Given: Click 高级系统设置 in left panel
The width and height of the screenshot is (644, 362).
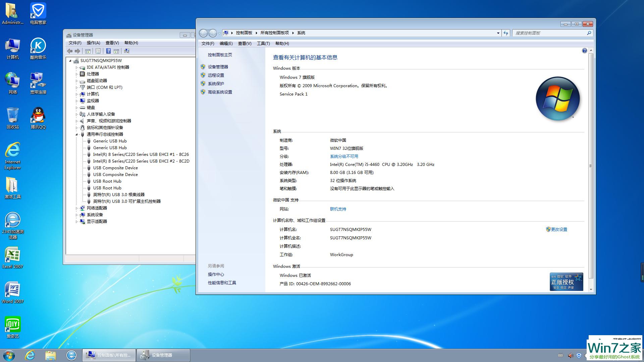Looking at the screenshot, I should 220,92.
